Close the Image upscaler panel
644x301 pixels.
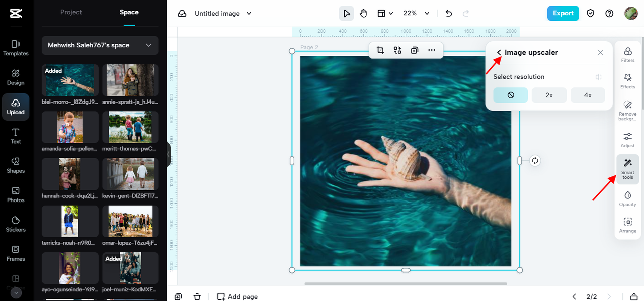click(600, 53)
